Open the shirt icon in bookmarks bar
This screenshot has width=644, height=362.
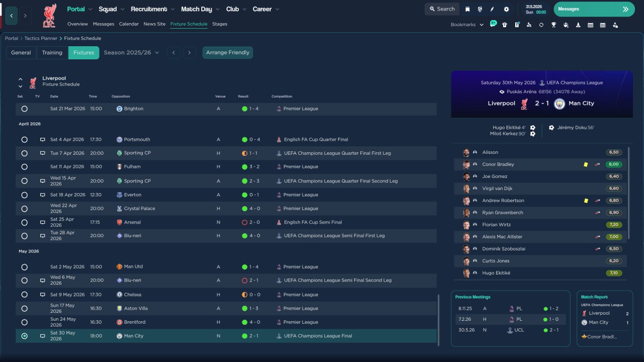tap(505, 25)
